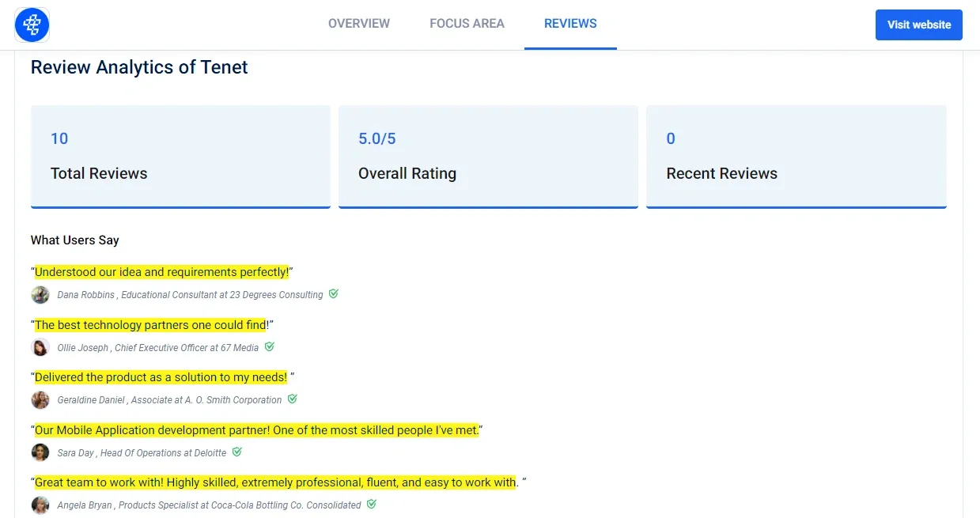Click the verified badge next to Sara Day
Image resolution: width=980 pixels, height=518 pixels.
pyautogui.click(x=236, y=452)
